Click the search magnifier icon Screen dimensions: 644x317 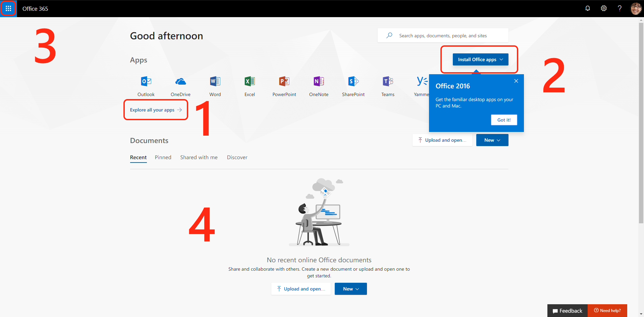[x=389, y=35]
